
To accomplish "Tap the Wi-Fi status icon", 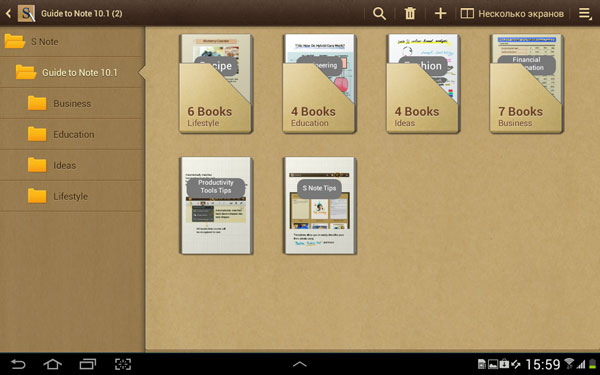I will click(569, 364).
